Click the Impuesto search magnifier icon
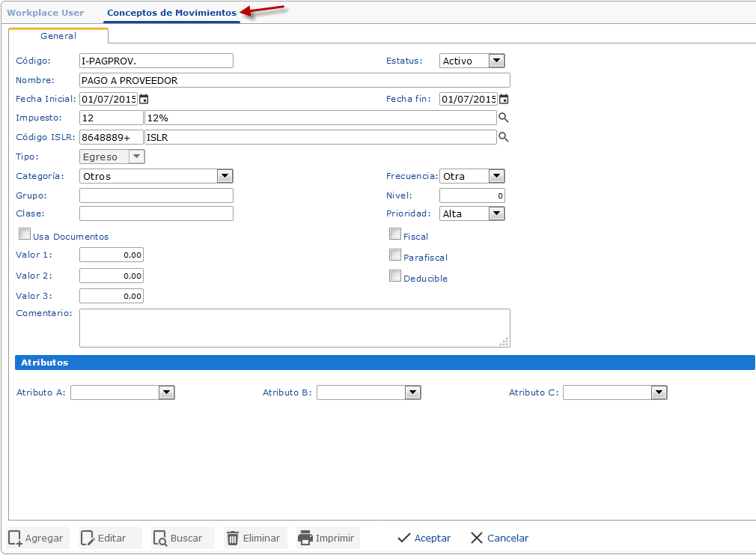The image size is (756, 555). 504,118
